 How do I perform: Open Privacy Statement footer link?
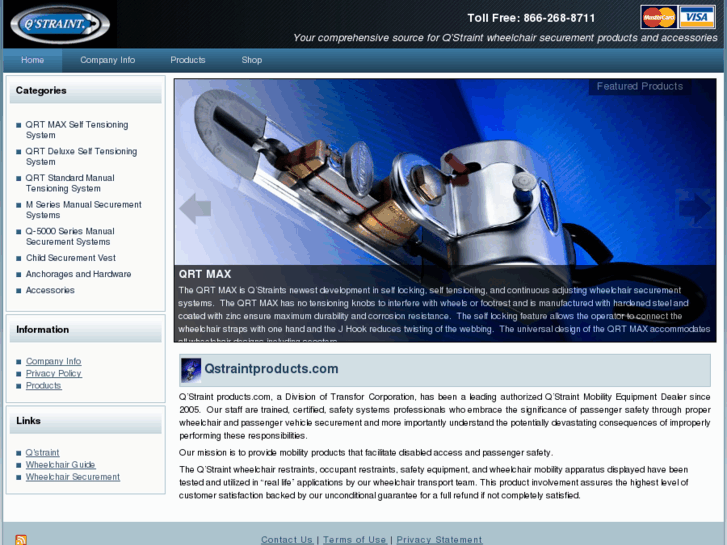tap(439, 540)
